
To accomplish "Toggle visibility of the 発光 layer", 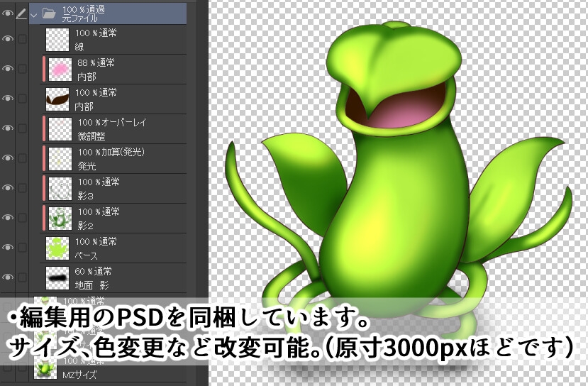I will coord(8,158).
